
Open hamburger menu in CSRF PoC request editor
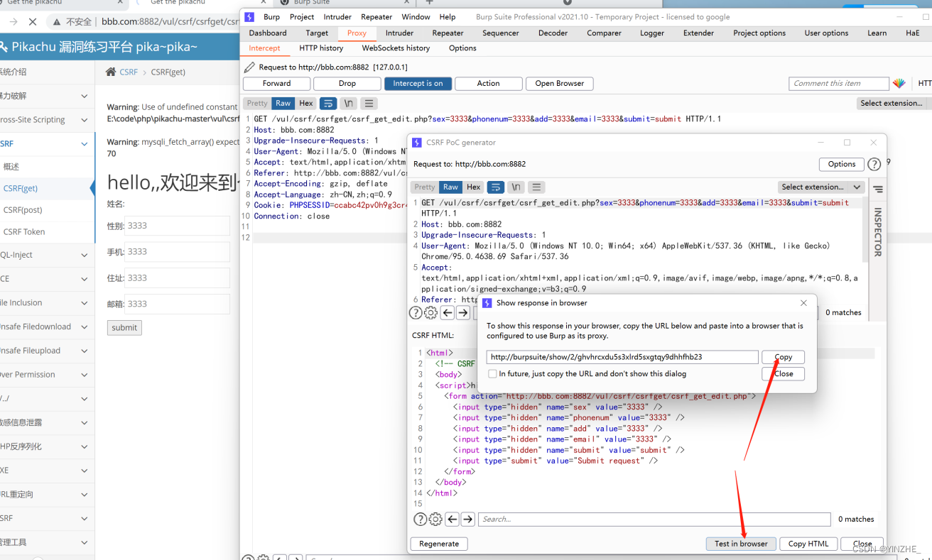[x=537, y=187]
